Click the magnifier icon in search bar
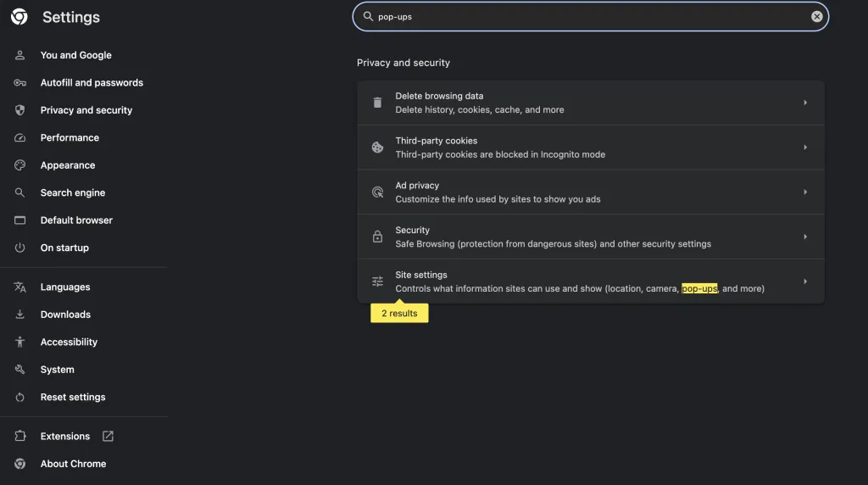 (x=368, y=16)
